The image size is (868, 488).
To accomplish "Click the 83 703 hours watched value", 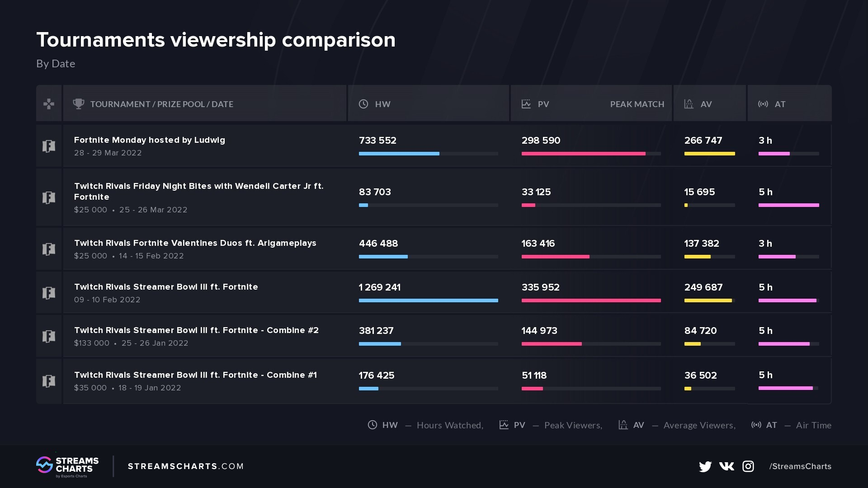I will pyautogui.click(x=375, y=192).
